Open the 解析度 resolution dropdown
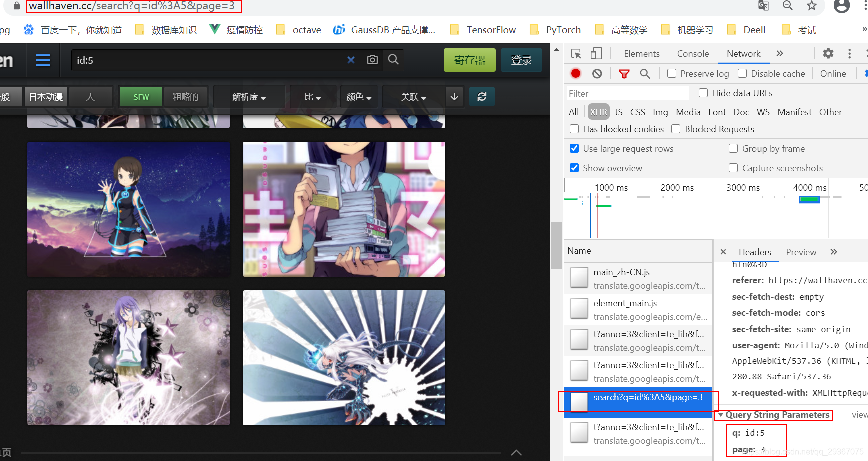The image size is (868, 461). [x=249, y=96]
